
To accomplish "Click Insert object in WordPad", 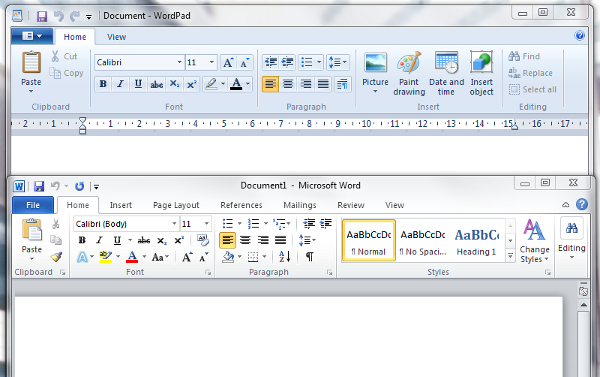I will tap(481, 73).
